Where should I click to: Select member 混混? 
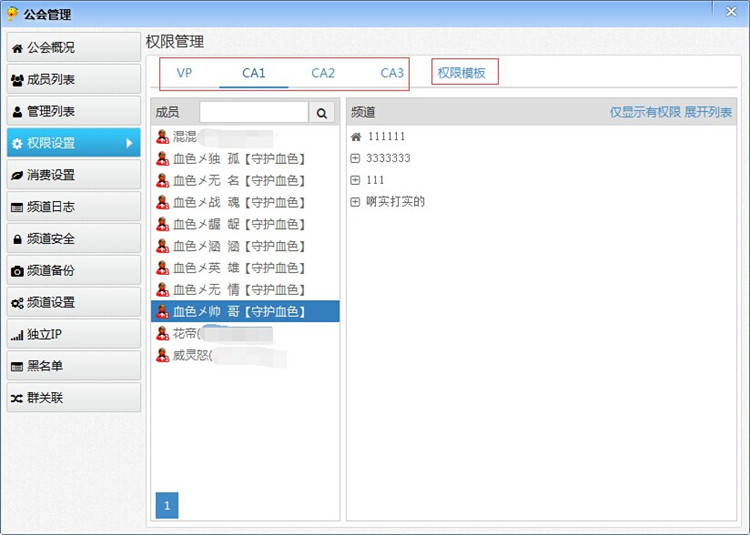click(x=245, y=137)
